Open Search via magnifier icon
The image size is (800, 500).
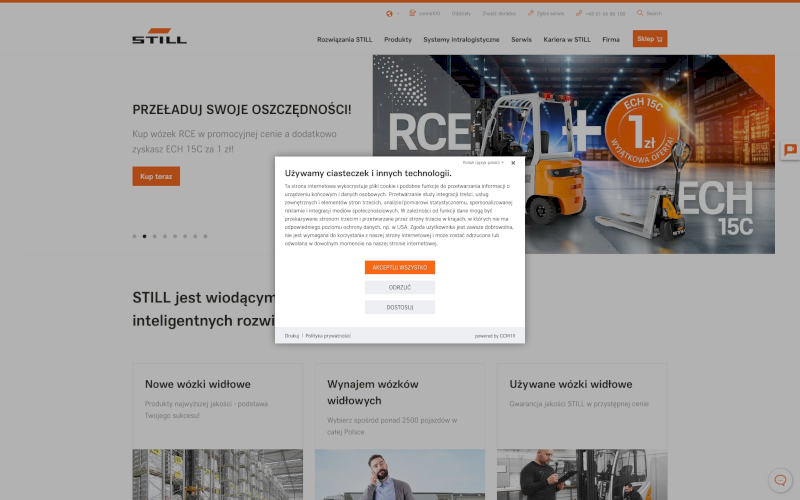click(641, 13)
